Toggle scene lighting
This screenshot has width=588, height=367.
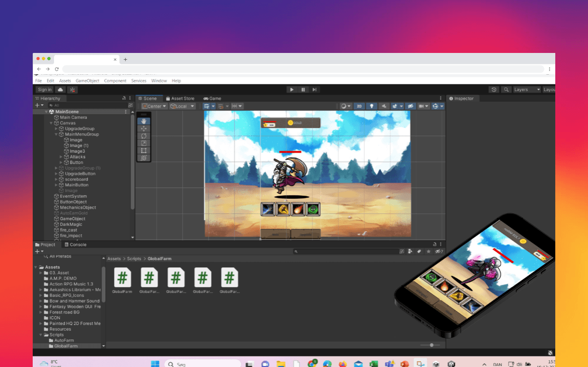(372, 106)
